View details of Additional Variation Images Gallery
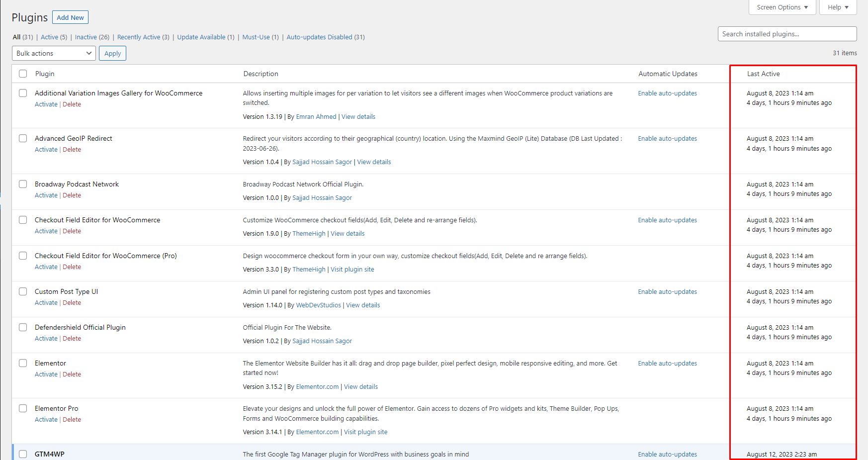The image size is (868, 460). tap(358, 117)
